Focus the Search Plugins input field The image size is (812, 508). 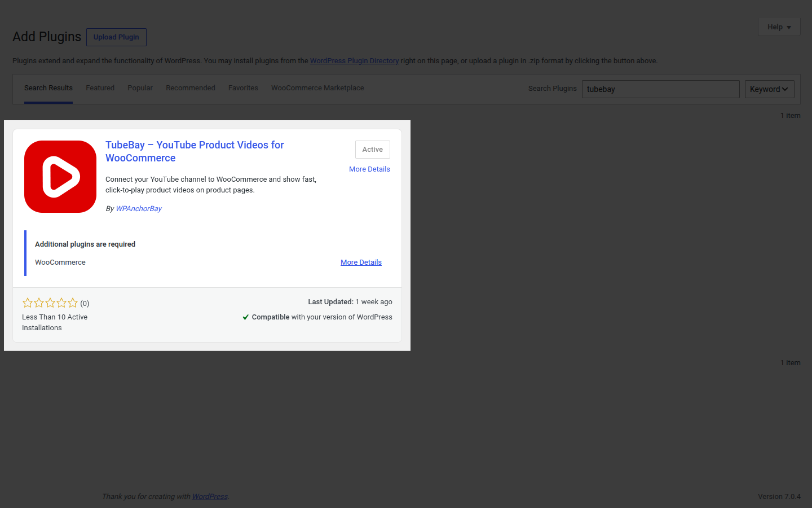660,89
